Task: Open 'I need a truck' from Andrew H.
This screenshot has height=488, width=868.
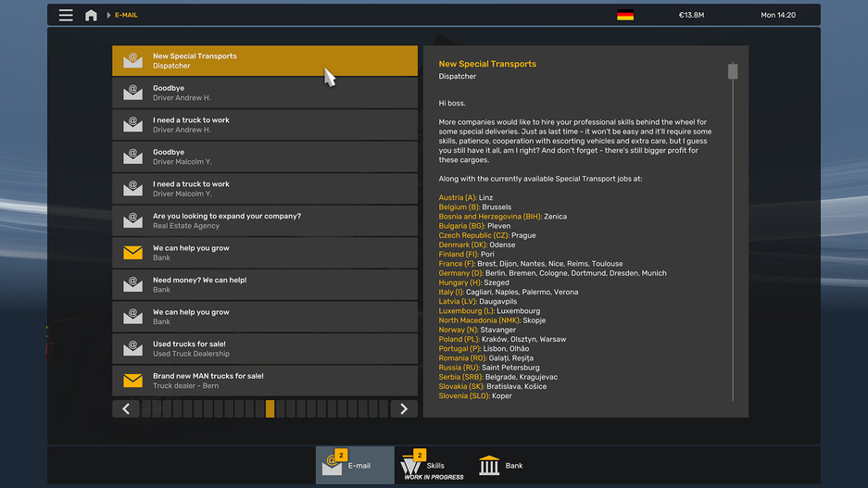Action: click(265, 125)
